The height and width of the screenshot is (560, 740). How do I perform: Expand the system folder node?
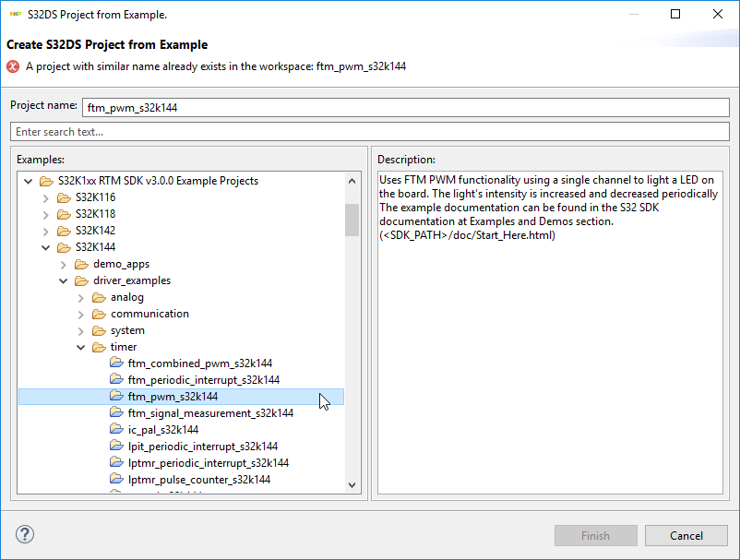tap(81, 330)
